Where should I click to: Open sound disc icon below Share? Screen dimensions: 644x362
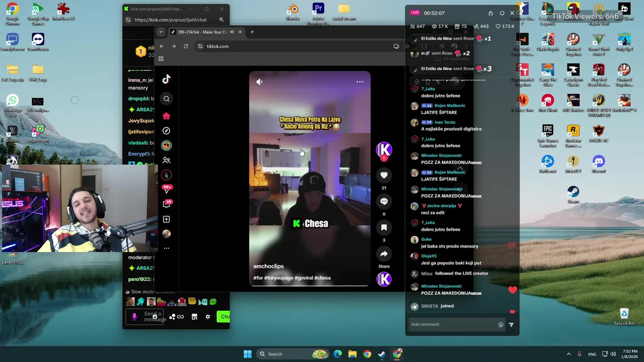384,279
